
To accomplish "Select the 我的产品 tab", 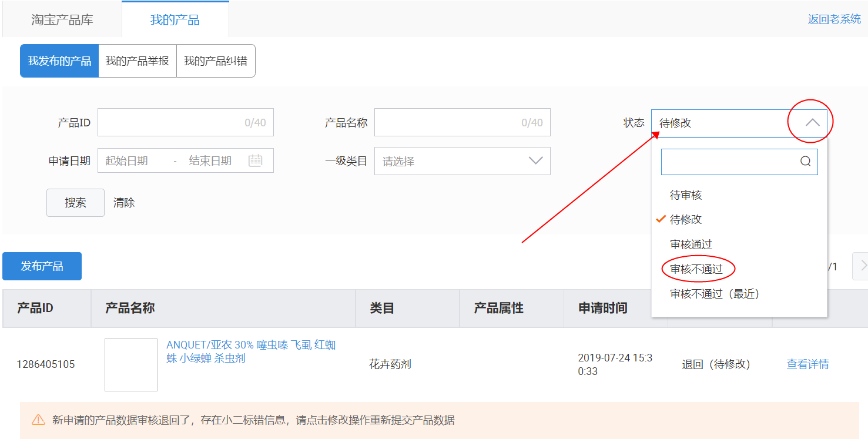I will click(x=175, y=20).
